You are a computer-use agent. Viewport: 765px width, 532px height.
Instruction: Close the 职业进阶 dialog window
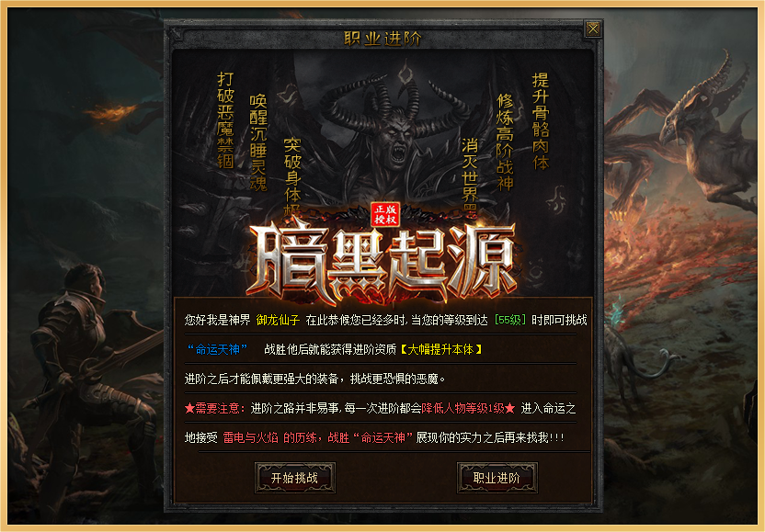pyautogui.click(x=593, y=28)
